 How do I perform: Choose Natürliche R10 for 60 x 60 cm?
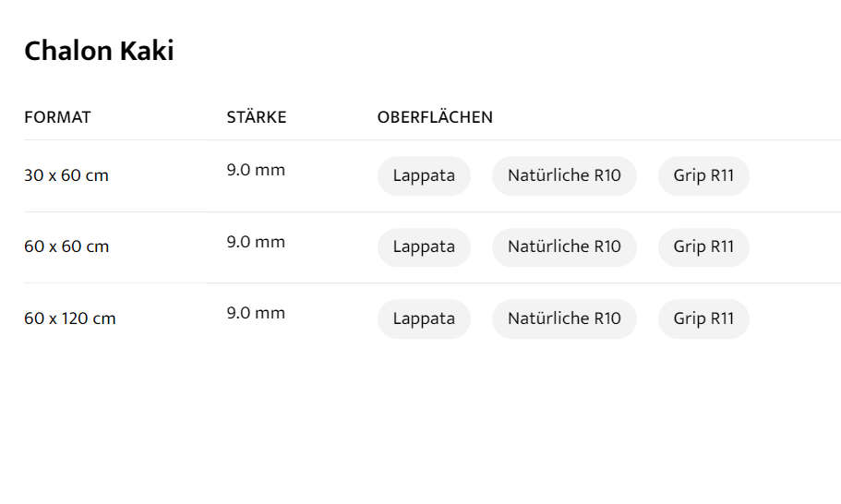[564, 246]
